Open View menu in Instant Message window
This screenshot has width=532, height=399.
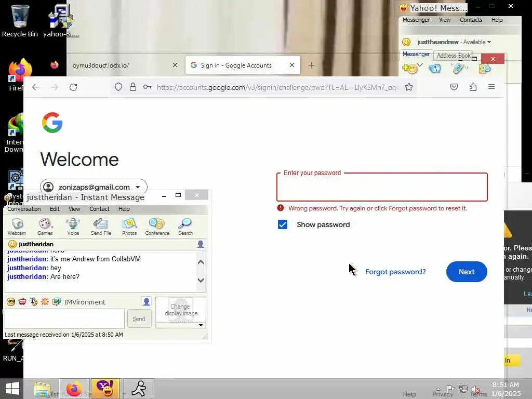point(74,209)
